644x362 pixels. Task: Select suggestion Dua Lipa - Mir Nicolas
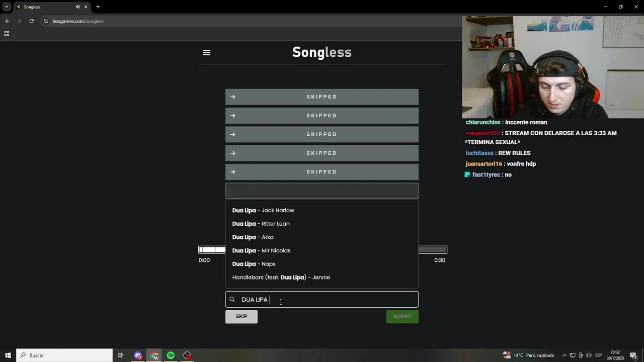coord(322,250)
